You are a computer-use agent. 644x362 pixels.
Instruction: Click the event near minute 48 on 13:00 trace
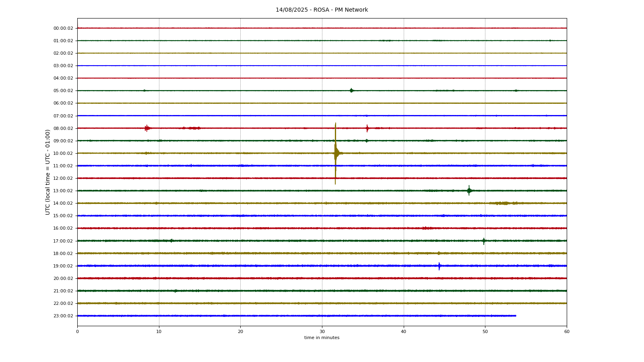pyautogui.click(x=469, y=191)
